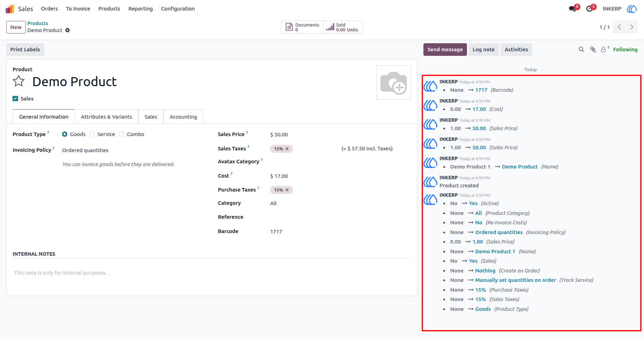This screenshot has height=337, width=644.
Task: Switch to the Attributes & Variants tab
Action: [x=106, y=117]
